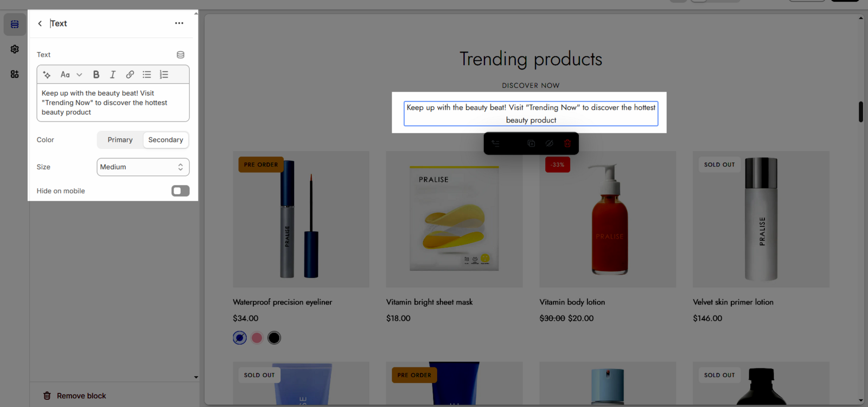868x407 pixels.
Task: Open the AI generate text sparkle icon
Action: coord(47,75)
